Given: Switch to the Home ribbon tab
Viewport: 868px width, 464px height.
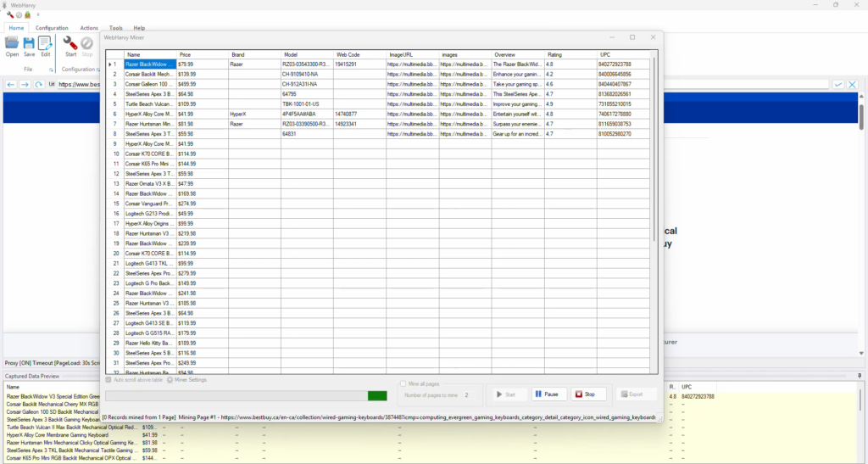Looking at the screenshot, I should [x=16, y=28].
